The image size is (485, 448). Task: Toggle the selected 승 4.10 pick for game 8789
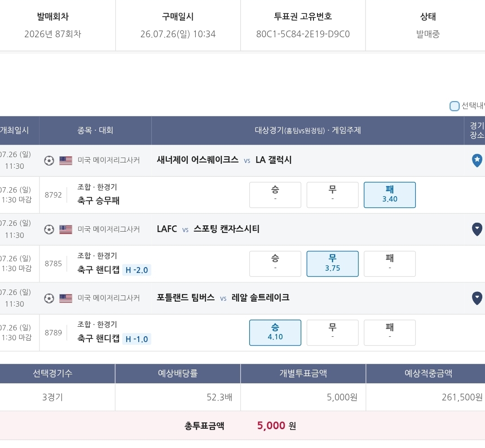tap(275, 333)
